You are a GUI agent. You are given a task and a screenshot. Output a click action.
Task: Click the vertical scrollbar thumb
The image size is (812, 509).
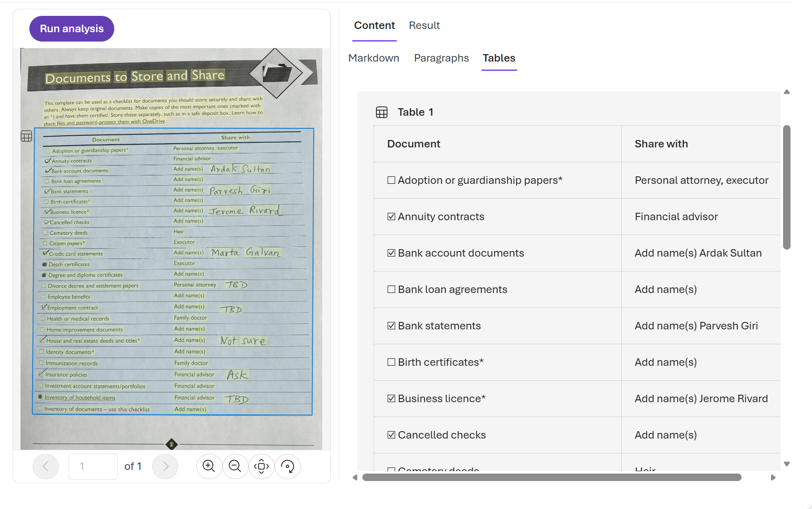click(787, 187)
